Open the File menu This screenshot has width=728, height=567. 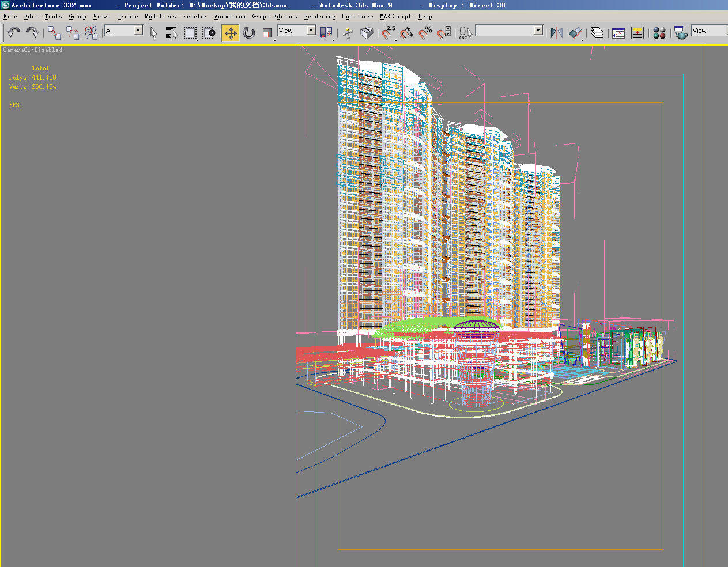point(10,17)
